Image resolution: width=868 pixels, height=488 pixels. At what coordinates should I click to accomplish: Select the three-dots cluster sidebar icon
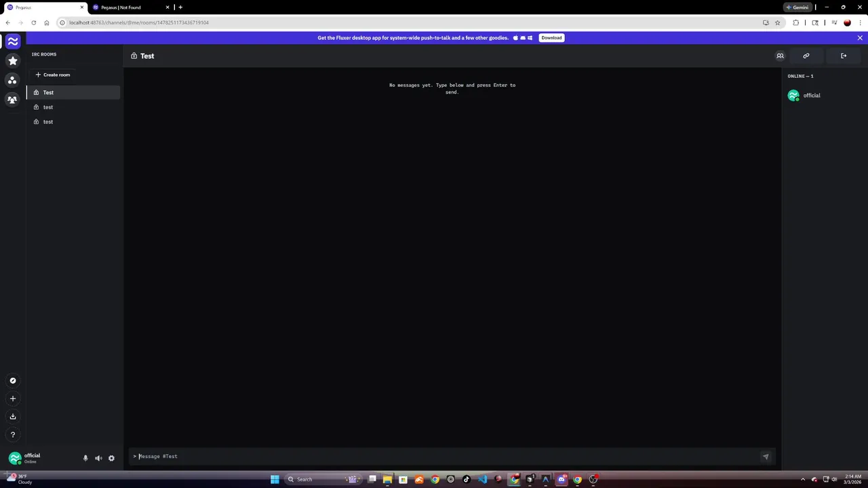(12, 80)
